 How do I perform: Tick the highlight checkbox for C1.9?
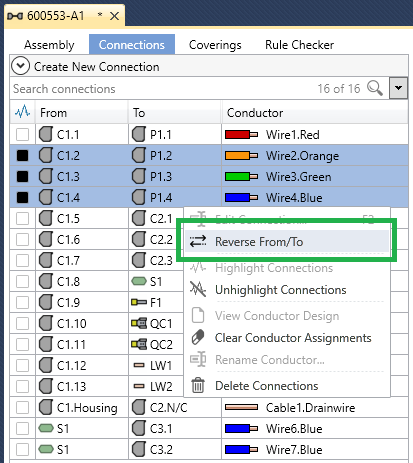[x=22, y=302]
